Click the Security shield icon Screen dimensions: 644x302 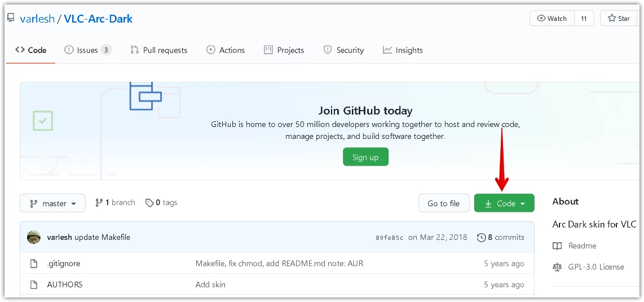click(x=327, y=50)
